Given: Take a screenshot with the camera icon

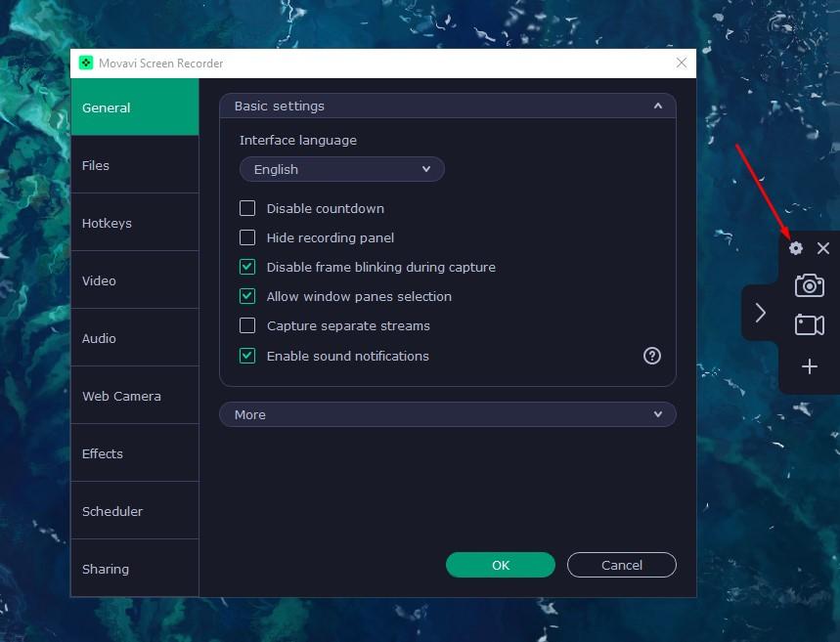Looking at the screenshot, I should (810, 285).
